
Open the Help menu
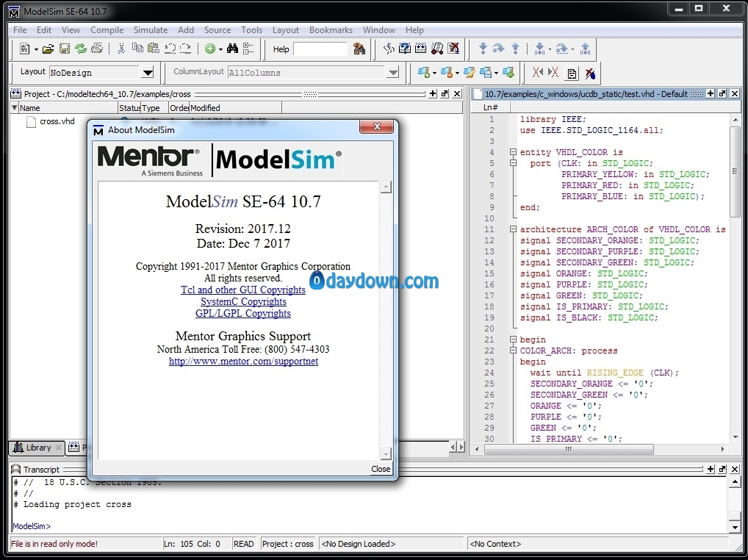414,29
